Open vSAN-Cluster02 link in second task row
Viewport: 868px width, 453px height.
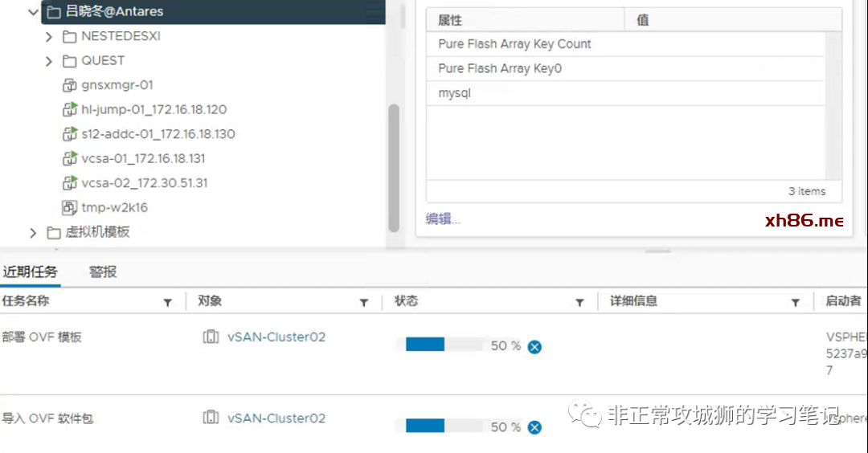click(276, 418)
